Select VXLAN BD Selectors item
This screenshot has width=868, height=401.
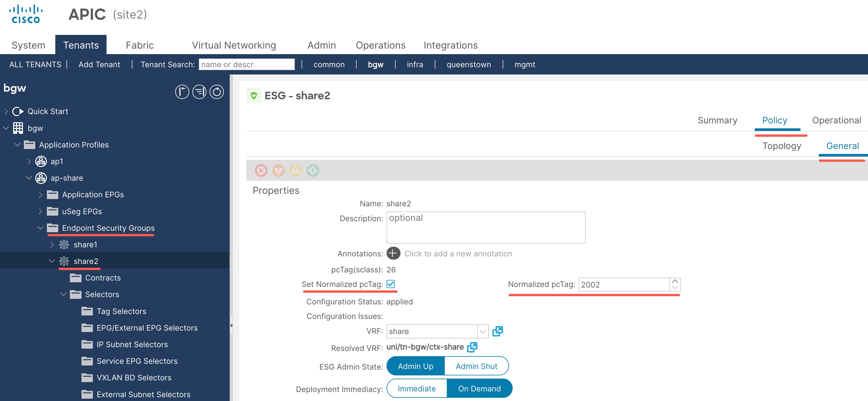pos(134,378)
